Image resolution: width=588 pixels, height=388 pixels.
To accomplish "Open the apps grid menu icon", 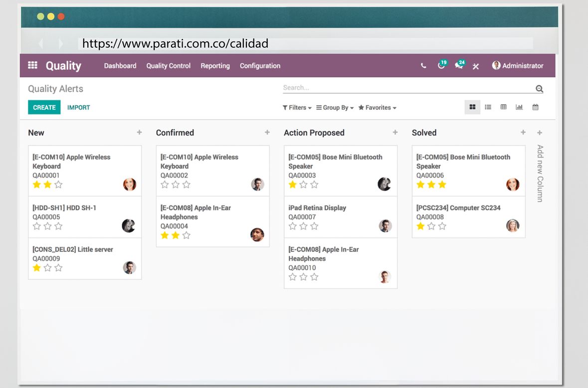I will (32, 65).
